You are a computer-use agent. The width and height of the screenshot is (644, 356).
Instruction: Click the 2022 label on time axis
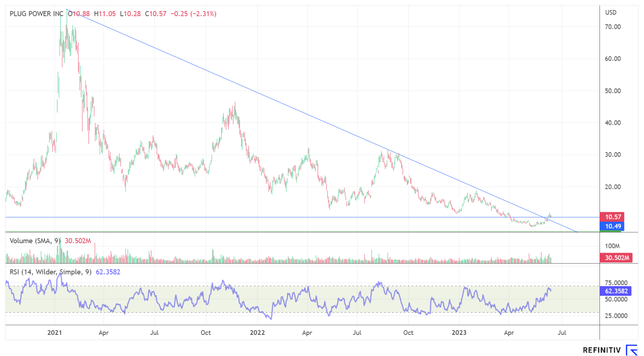257,332
